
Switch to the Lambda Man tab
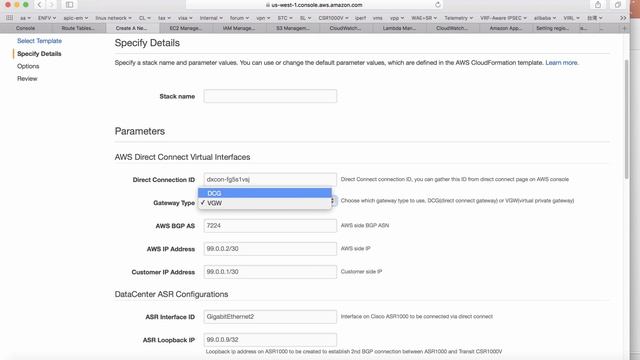pyautogui.click(x=399, y=28)
